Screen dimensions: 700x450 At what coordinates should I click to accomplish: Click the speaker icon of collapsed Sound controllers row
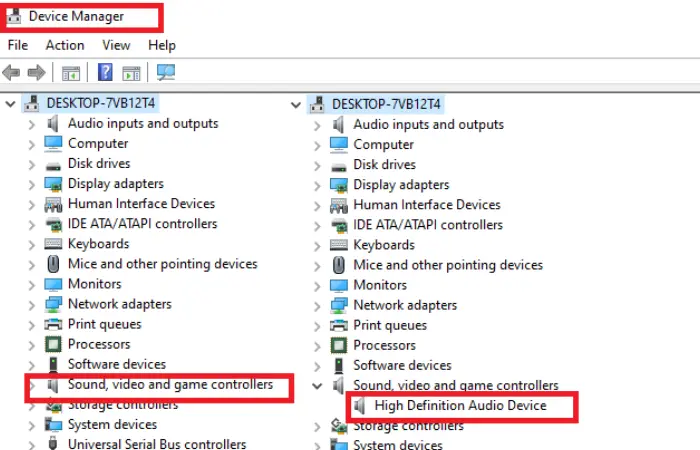[53, 385]
